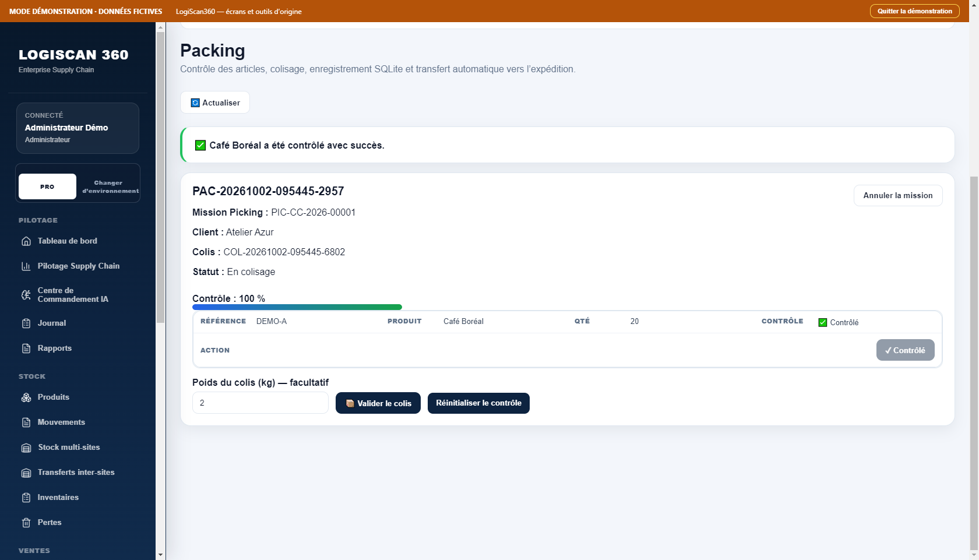Click the Stock multi-sites warehouse icon
This screenshot has width=979, height=560.
point(26,448)
